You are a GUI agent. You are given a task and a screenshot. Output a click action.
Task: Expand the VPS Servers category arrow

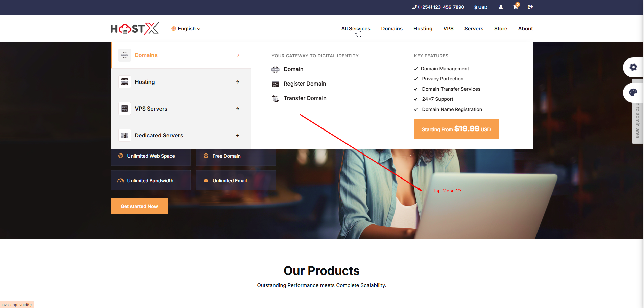pyautogui.click(x=238, y=109)
